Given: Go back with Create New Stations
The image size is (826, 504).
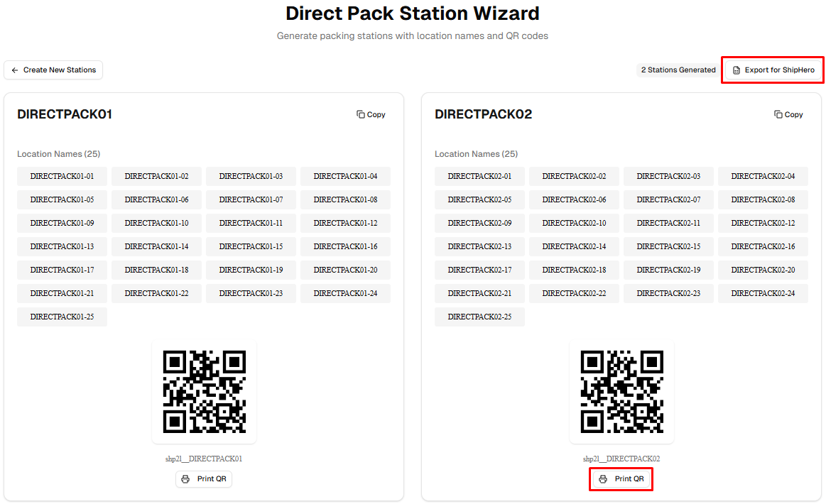Looking at the screenshot, I should 53,70.
